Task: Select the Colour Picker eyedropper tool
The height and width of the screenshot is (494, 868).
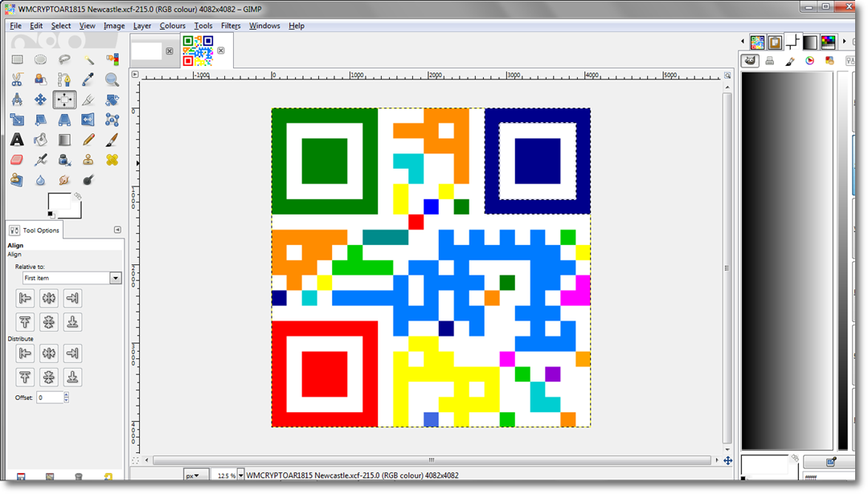Action: [x=88, y=80]
